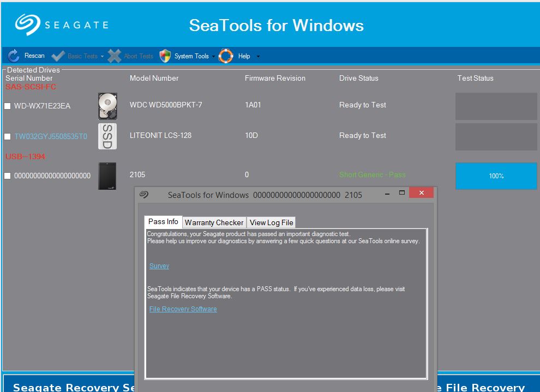Open the Survey link
The image size is (540, 392).
(159, 266)
